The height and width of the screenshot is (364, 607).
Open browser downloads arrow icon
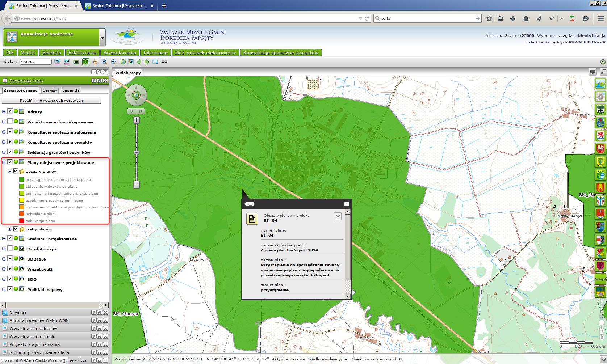513,18
